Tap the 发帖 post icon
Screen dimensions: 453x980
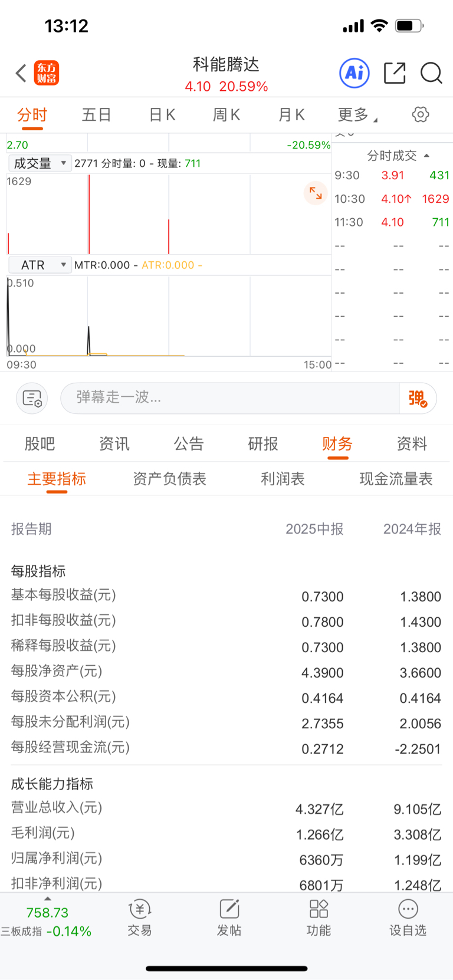pos(229,918)
